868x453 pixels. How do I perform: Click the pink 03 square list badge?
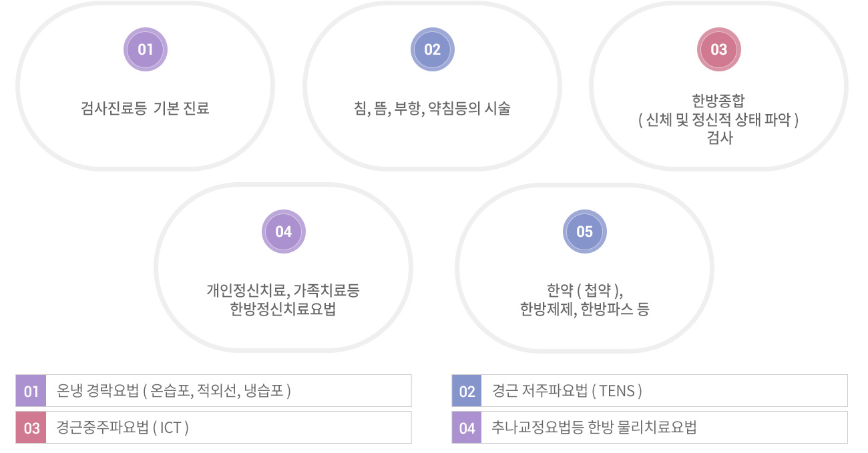tap(31, 428)
